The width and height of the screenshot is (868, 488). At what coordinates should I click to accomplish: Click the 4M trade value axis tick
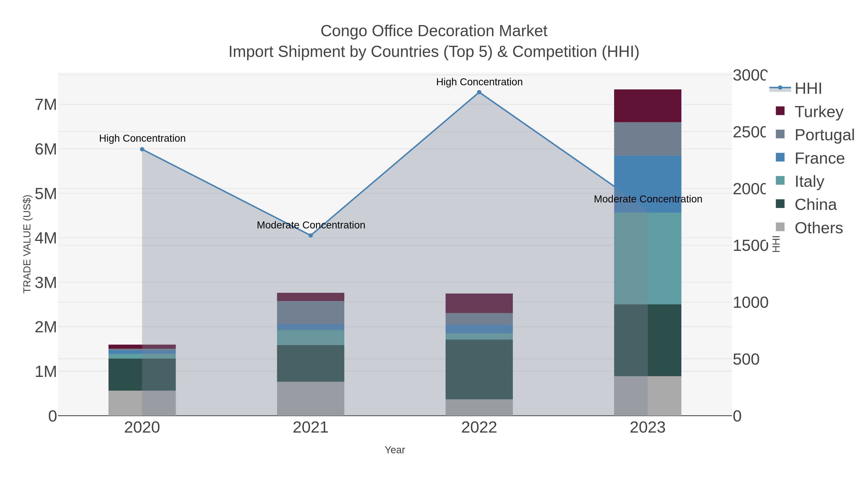(46, 238)
